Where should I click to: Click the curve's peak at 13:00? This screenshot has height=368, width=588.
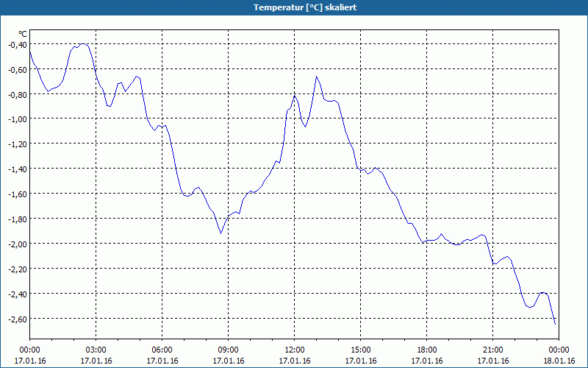tap(317, 77)
